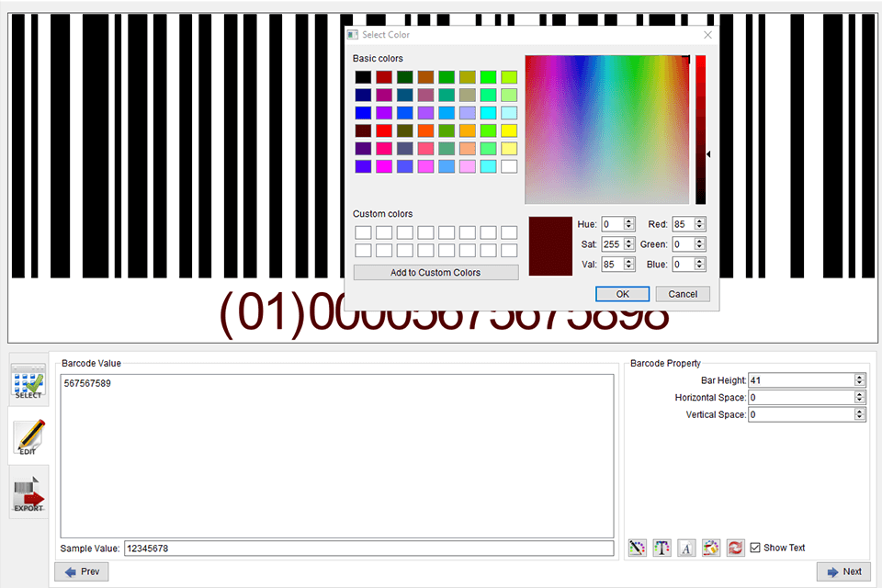The image size is (882, 588).
Task: Click Add to Custom Colors
Action: point(435,272)
